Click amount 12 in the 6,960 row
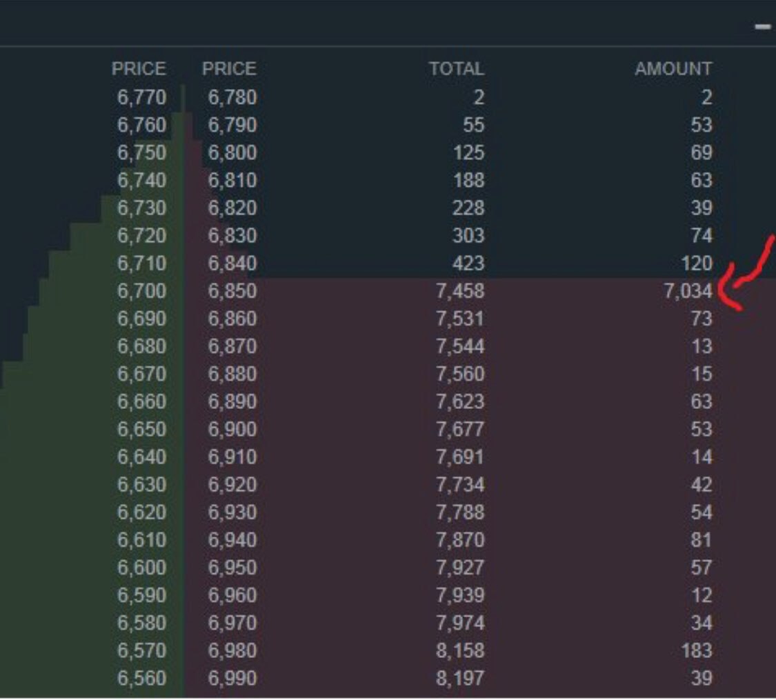Image resolution: width=776 pixels, height=700 pixels. pyautogui.click(x=702, y=596)
